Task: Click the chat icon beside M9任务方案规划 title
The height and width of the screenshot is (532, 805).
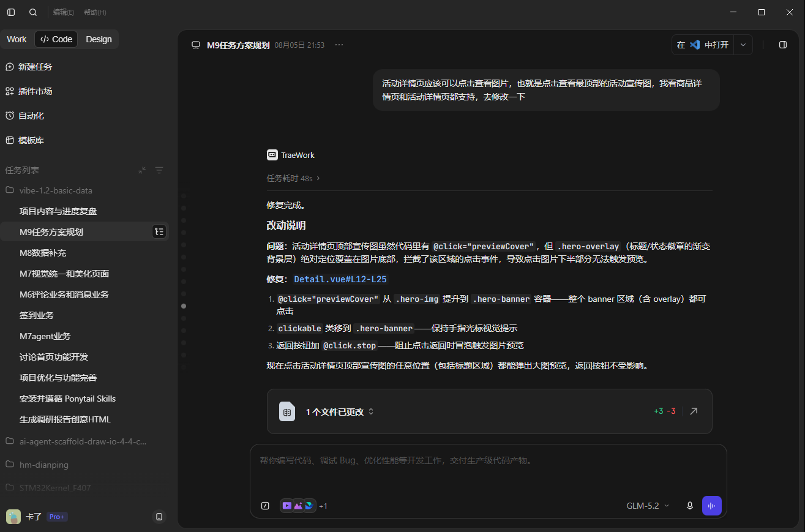Action: (x=196, y=45)
